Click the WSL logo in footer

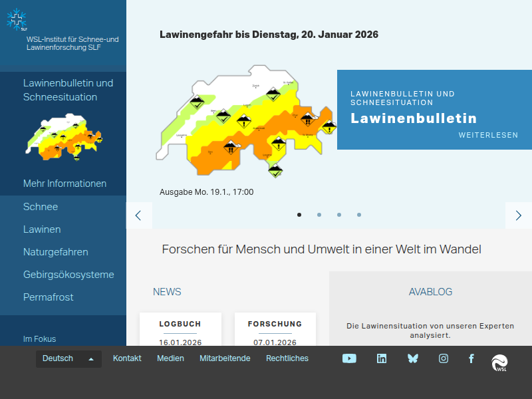pos(499,363)
